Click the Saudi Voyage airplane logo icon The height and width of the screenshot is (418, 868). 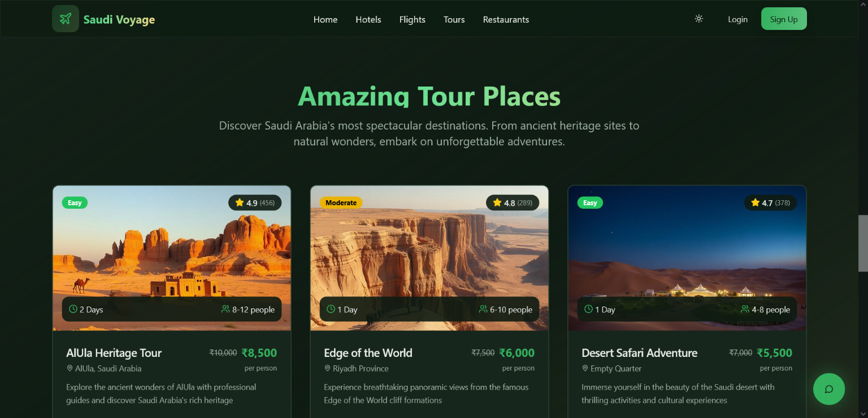(x=66, y=19)
